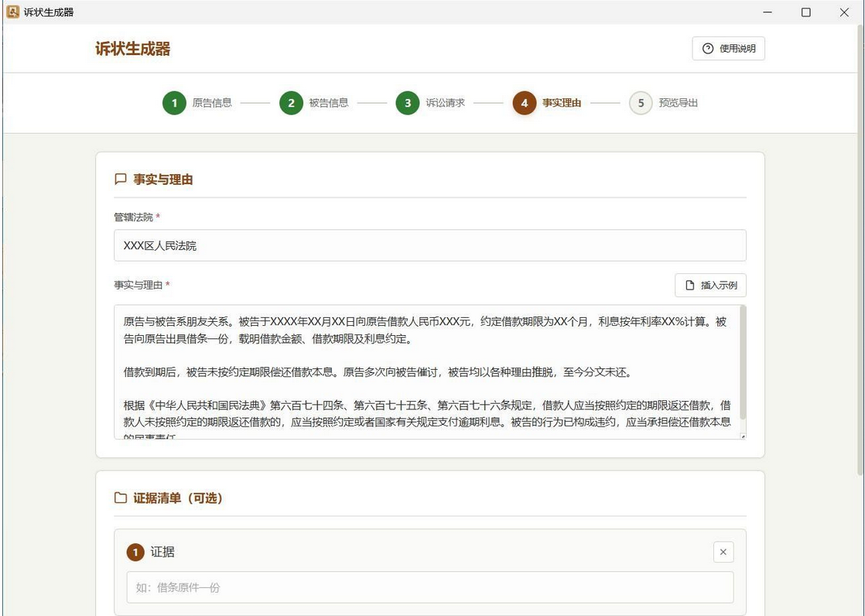Click the 插入示例 button
Image resolution: width=865 pixels, height=616 pixels.
710,286
